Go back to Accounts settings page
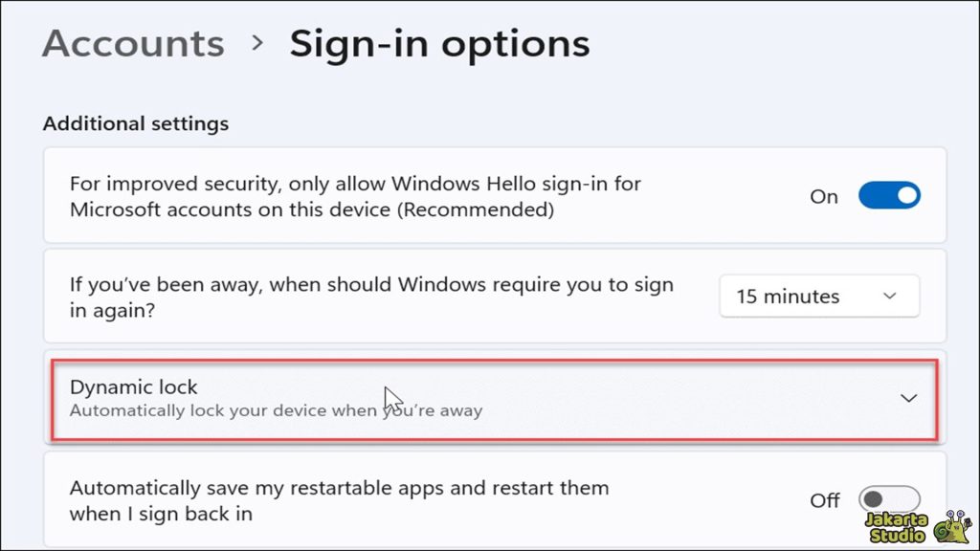980x551 pixels. [132, 43]
